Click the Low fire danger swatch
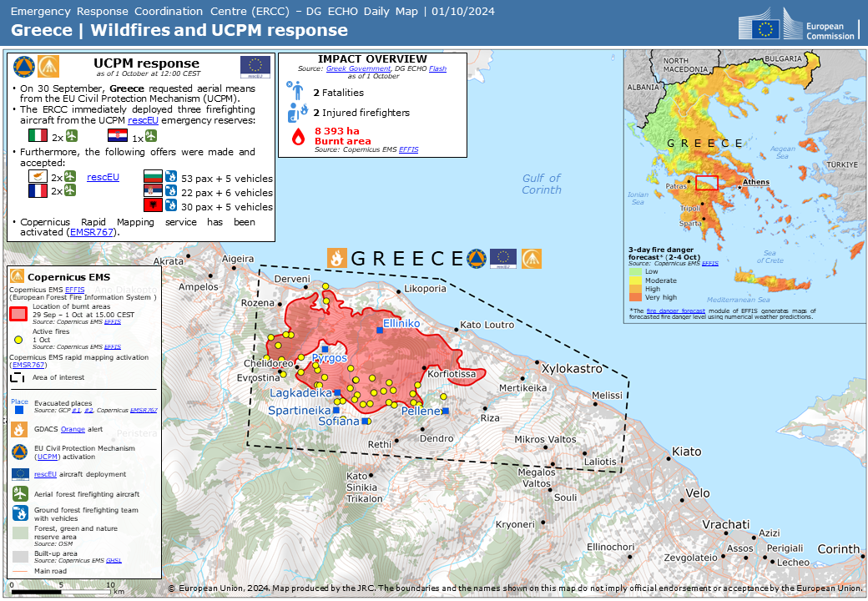 635,271
